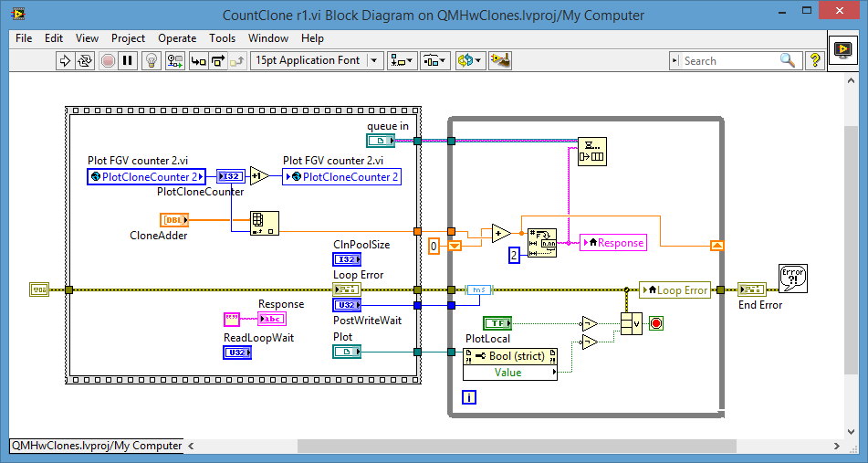The width and height of the screenshot is (868, 463).
Task: Open Reorder objects dropdown
Action: [x=471, y=60]
